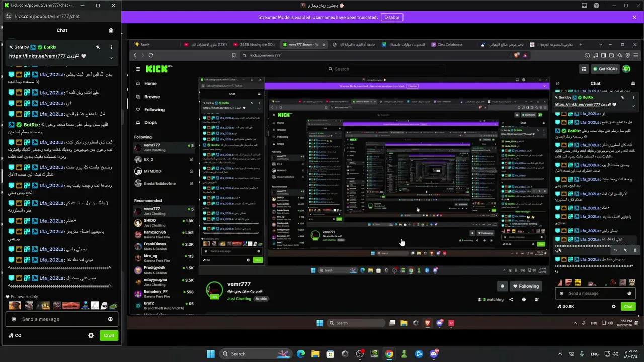Open the pinned message options menu in popout
Image resolution: width=644 pixels, height=362 pixels.
111,47
